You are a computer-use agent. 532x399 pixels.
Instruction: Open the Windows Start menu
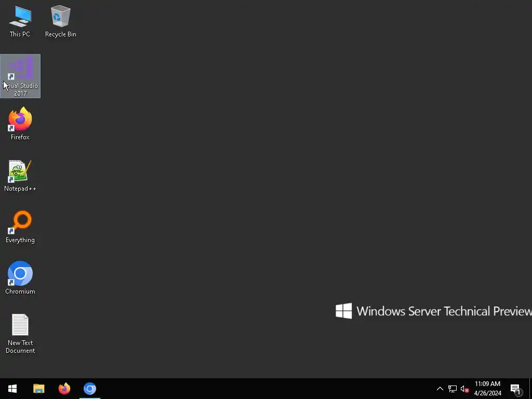(12, 389)
